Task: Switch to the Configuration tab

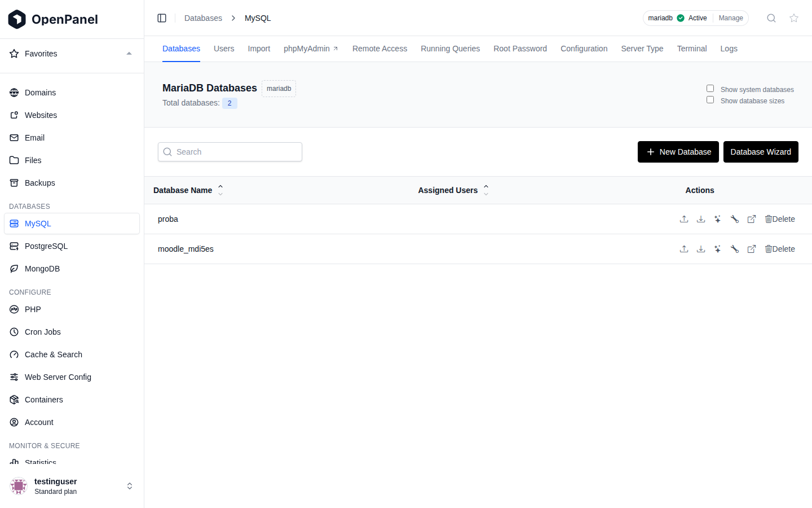Action: pos(584,49)
